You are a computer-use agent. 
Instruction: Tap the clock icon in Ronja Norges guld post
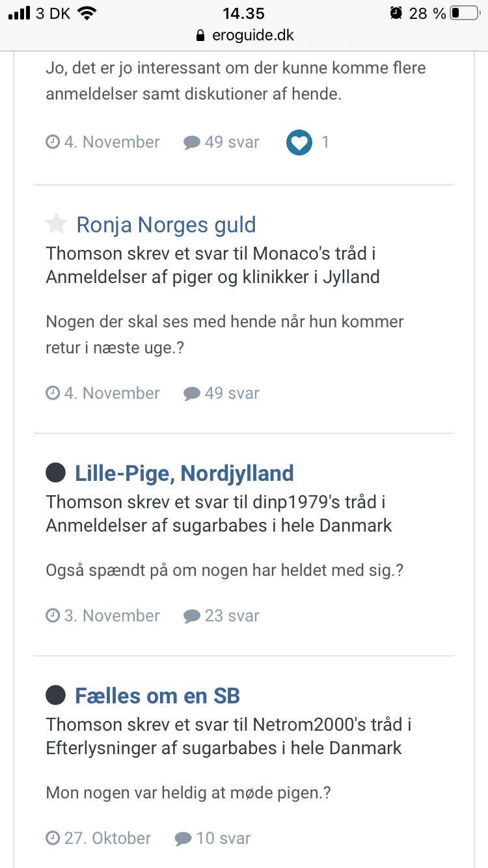pyautogui.click(x=53, y=393)
